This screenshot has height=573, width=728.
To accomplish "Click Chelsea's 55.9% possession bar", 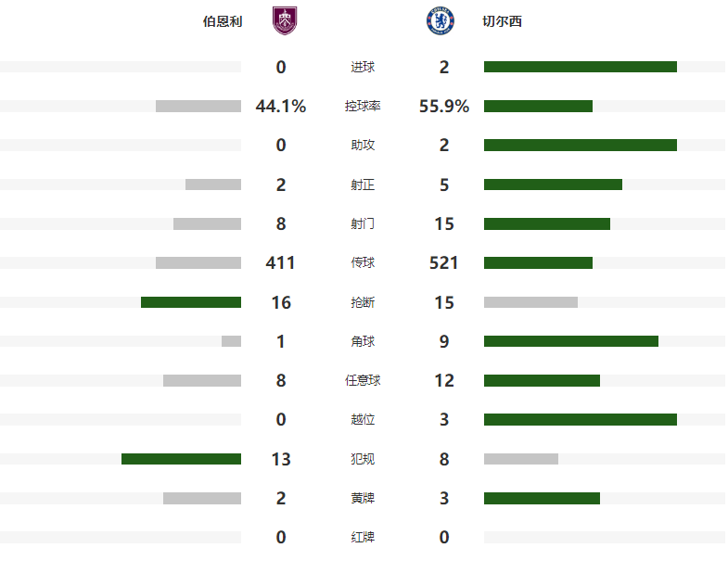I will pyautogui.click(x=538, y=107).
